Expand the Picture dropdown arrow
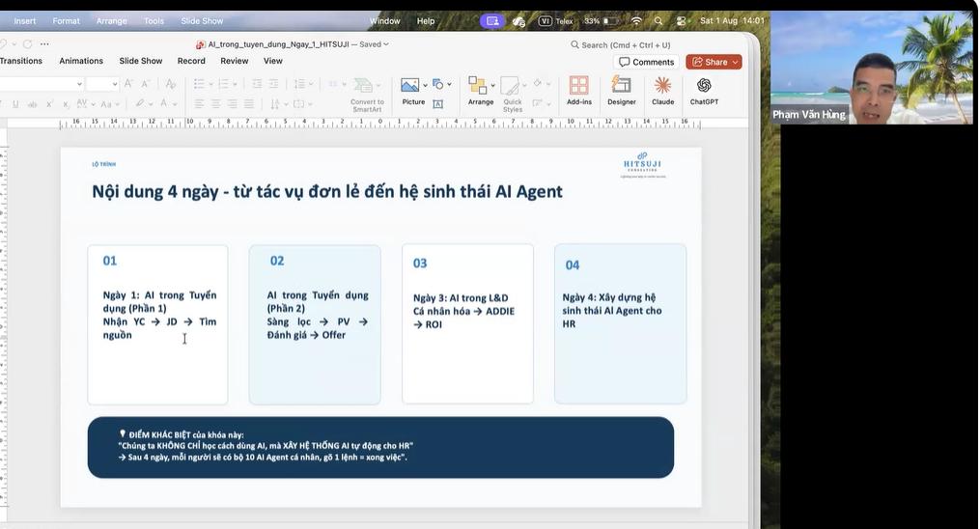The image size is (980, 529). 425,85
